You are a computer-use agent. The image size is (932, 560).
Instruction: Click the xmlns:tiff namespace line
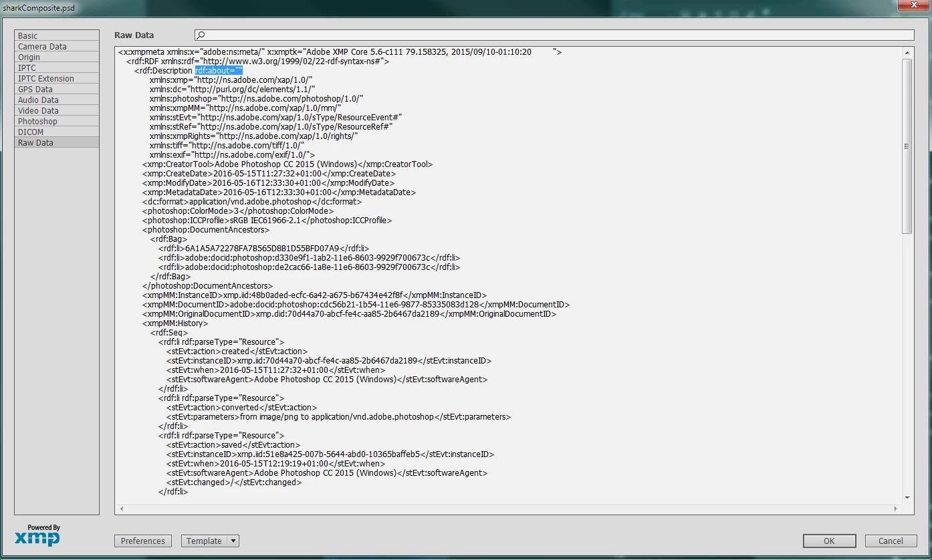coord(227,145)
